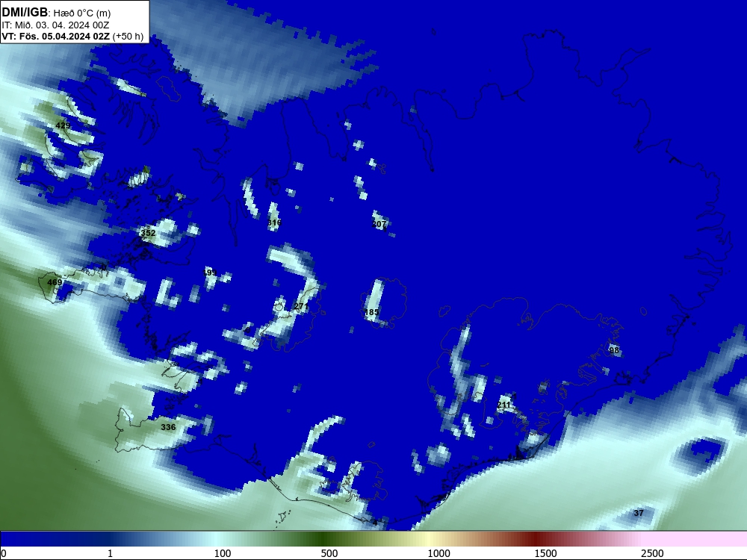Viewport: 747px width, 560px height.
Task: Click the map value 429
Action: (63, 125)
